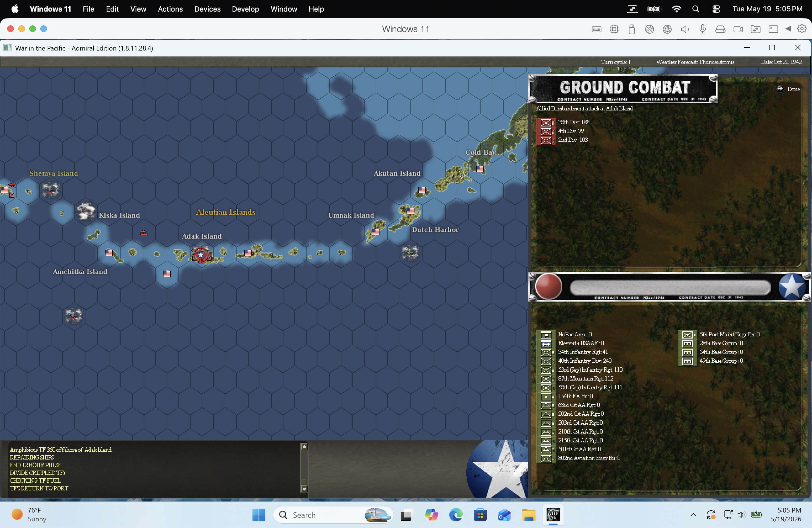The width and height of the screenshot is (812, 528).
Task: Select the 34th Infantry Rgt unit icon
Action: pyautogui.click(x=546, y=353)
